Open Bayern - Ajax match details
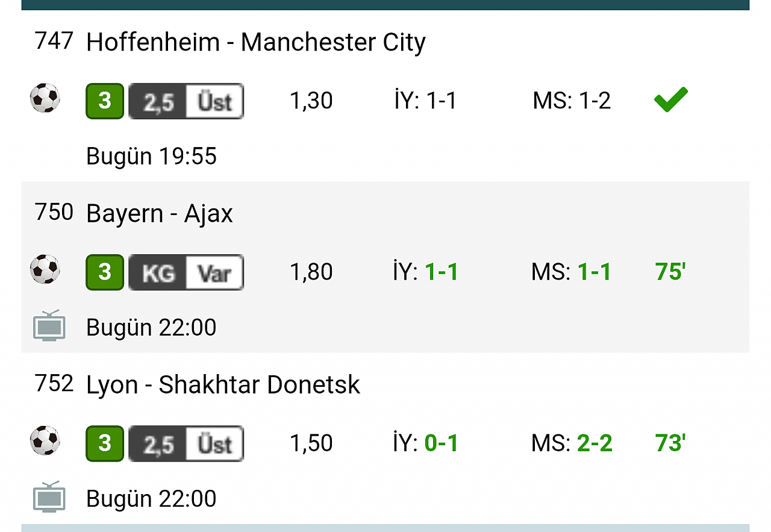 (x=160, y=214)
